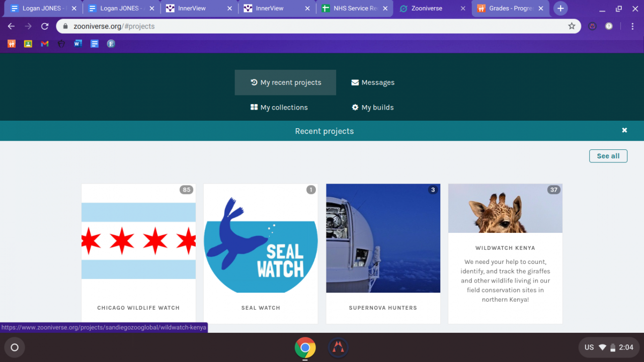This screenshot has height=362, width=644.
Task: Click the dark round extension icon beside the star
Action: (592, 26)
